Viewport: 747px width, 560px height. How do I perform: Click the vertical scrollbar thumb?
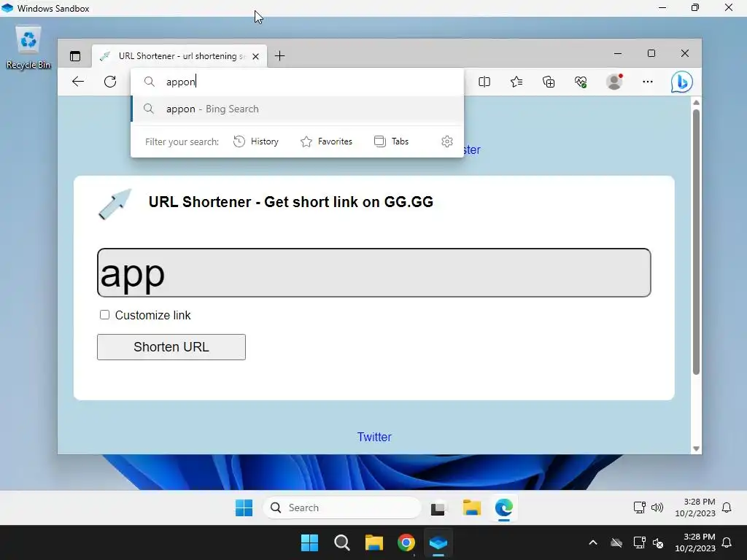coord(696,242)
